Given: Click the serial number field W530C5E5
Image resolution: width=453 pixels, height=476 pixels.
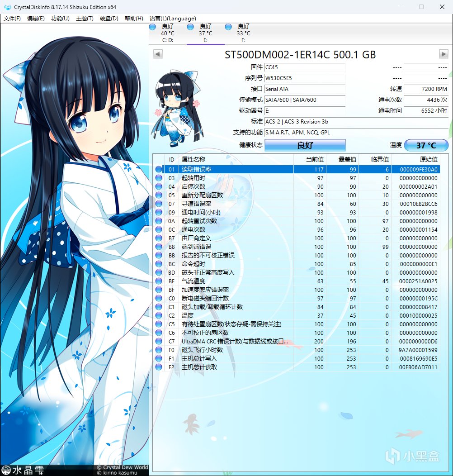Looking at the screenshot, I should tap(305, 78).
